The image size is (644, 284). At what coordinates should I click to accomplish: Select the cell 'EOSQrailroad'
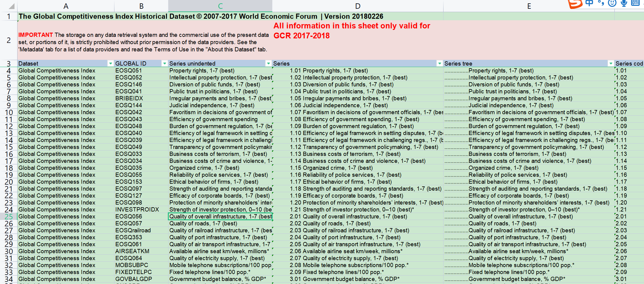pos(141,230)
